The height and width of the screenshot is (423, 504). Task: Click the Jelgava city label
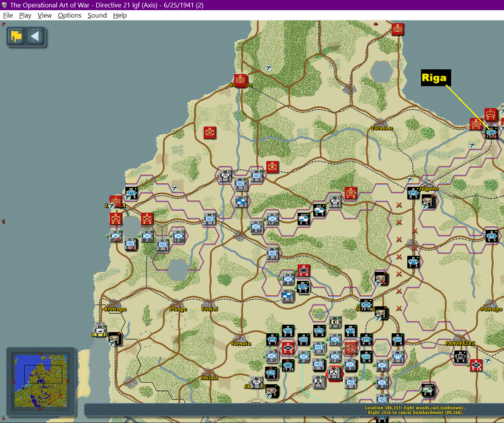pos(429,188)
